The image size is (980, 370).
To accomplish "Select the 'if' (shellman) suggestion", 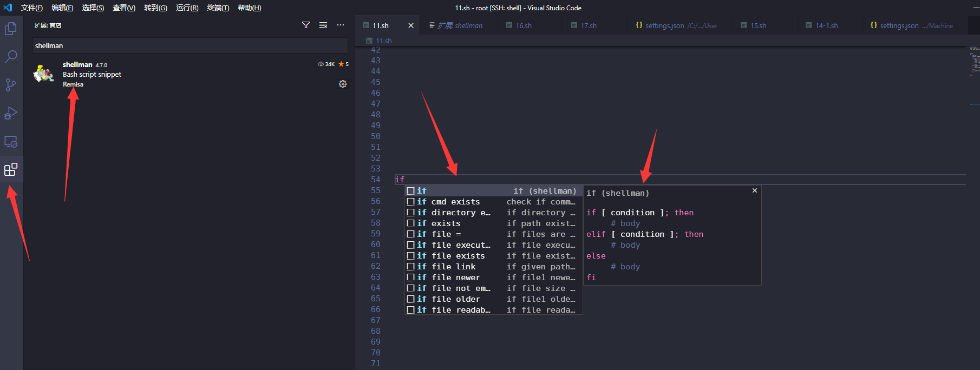I will click(494, 190).
